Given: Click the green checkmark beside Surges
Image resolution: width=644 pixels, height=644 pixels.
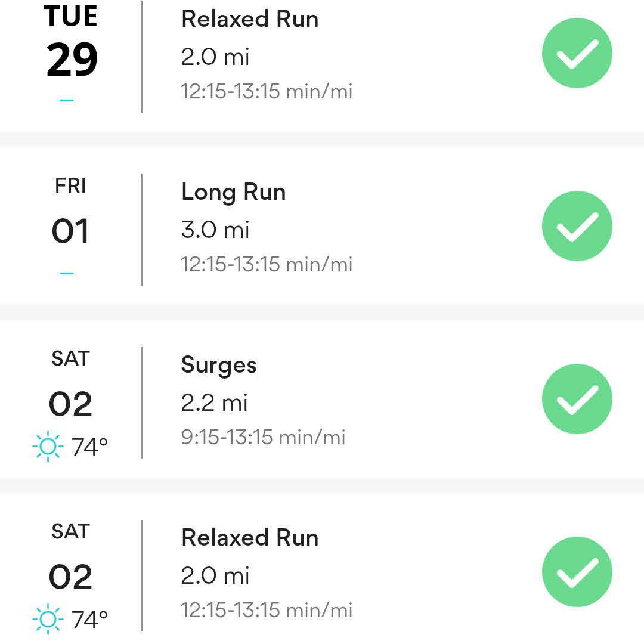Looking at the screenshot, I should [x=577, y=399].
